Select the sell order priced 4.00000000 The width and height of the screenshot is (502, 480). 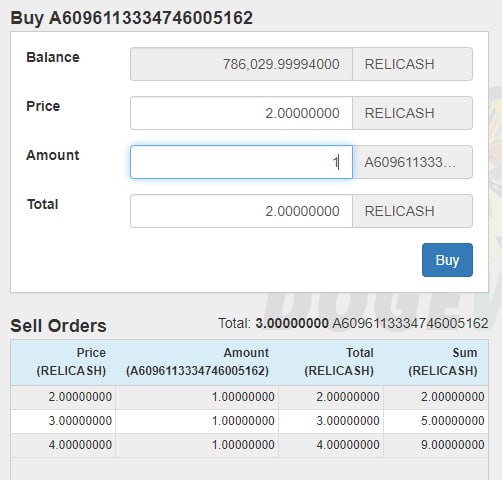[x=249, y=445]
